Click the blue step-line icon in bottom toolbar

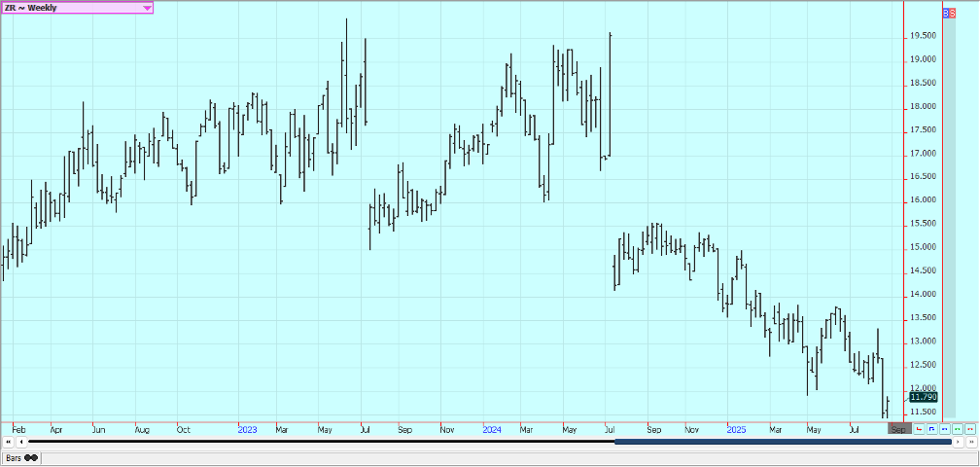click(931, 429)
